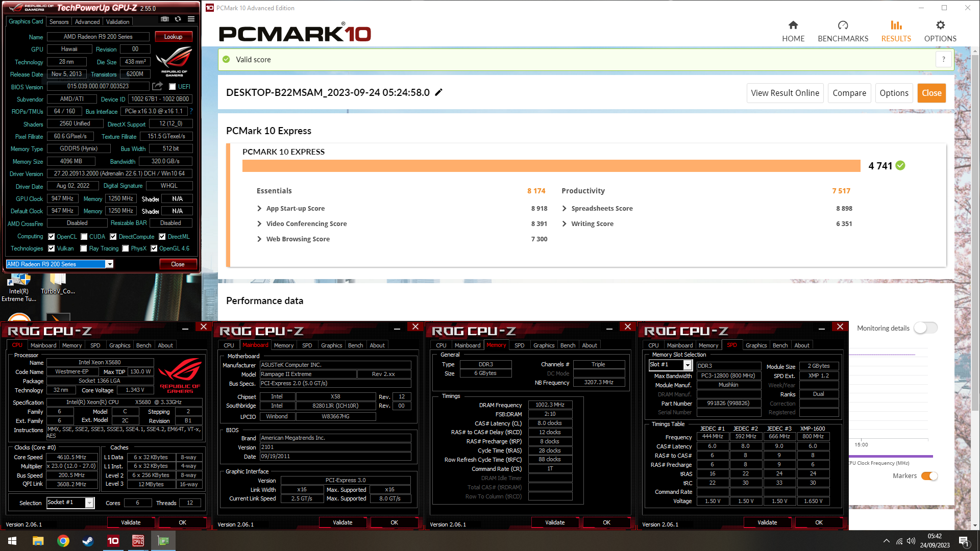This screenshot has width=980, height=551.
Task: Click the purple CPU clock frequency graph line
Action: tap(891, 456)
